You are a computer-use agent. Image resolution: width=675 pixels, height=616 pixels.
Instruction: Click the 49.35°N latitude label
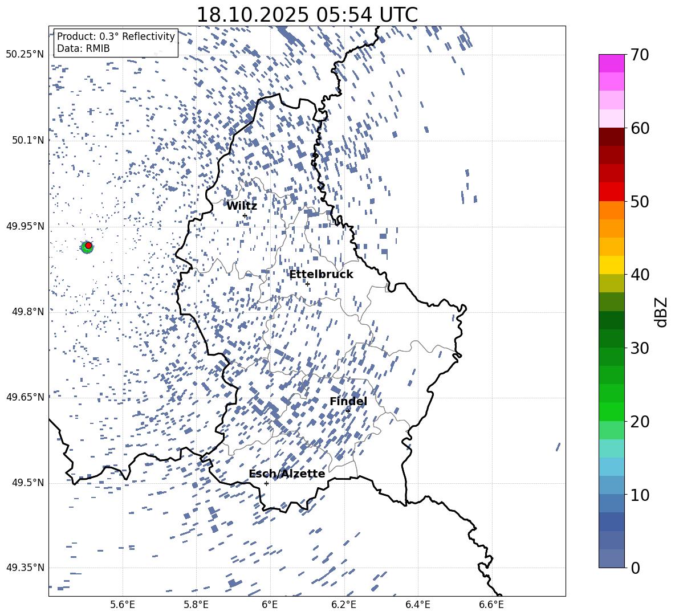coord(25,568)
